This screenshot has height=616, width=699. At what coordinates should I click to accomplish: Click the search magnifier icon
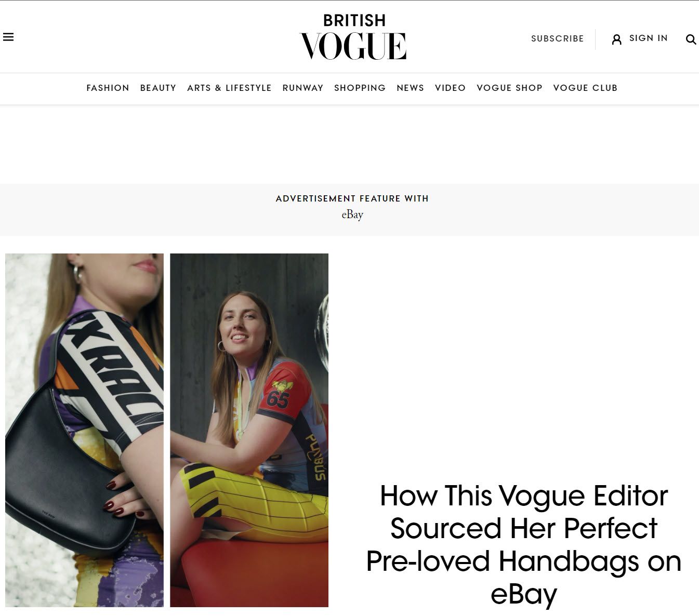click(x=691, y=39)
